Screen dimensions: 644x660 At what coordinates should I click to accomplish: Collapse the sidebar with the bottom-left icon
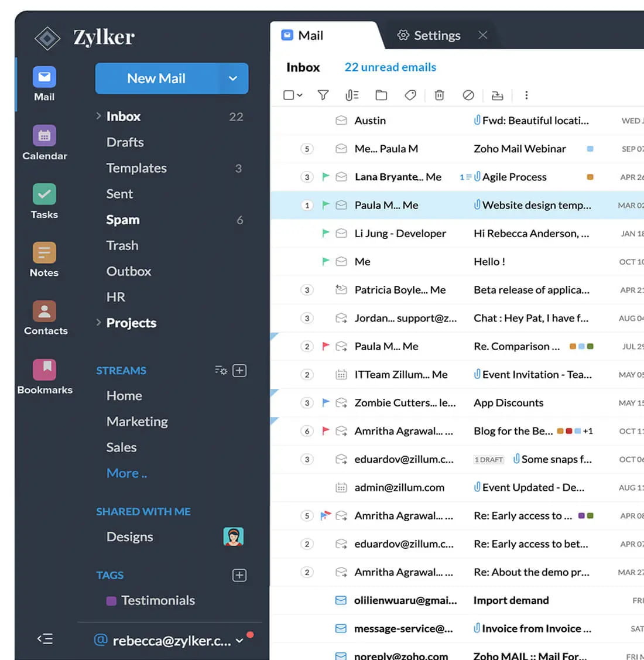point(44,638)
